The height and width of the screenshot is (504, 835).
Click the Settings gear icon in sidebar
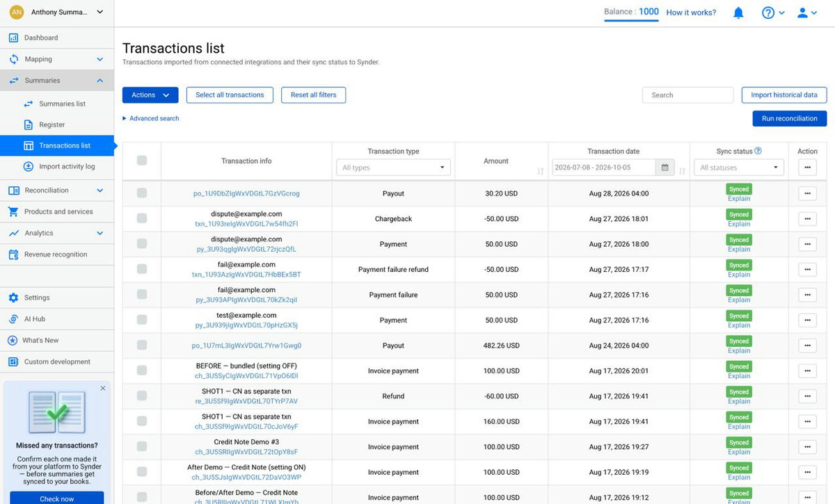pos(13,298)
